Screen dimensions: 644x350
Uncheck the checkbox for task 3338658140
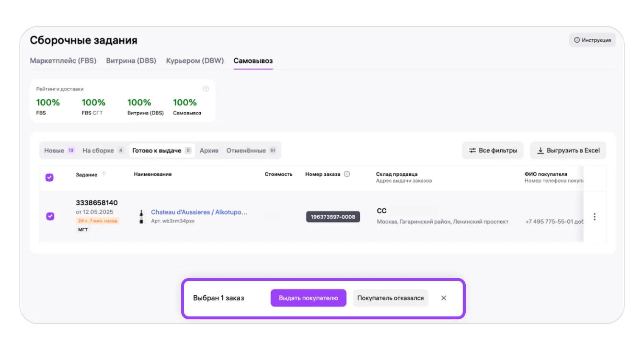tap(50, 216)
